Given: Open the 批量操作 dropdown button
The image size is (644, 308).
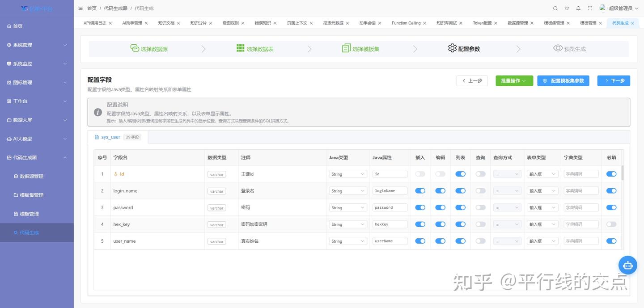Looking at the screenshot, I should (514, 81).
